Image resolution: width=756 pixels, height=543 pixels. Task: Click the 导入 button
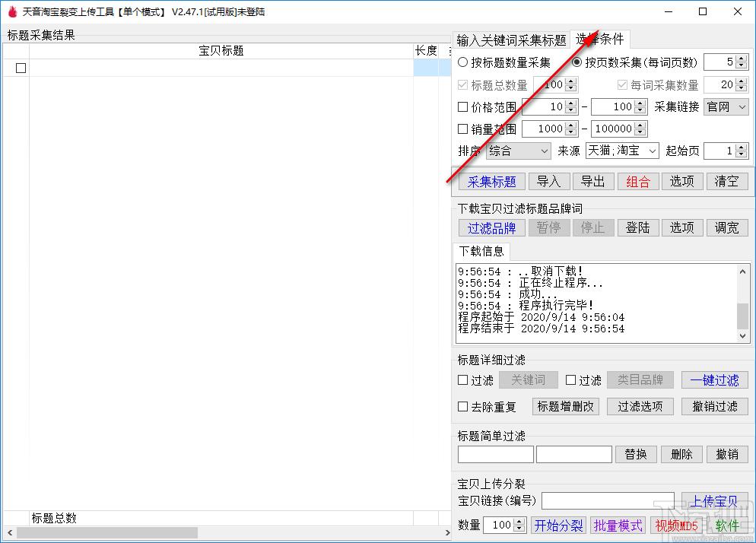click(x=549, y=182)
